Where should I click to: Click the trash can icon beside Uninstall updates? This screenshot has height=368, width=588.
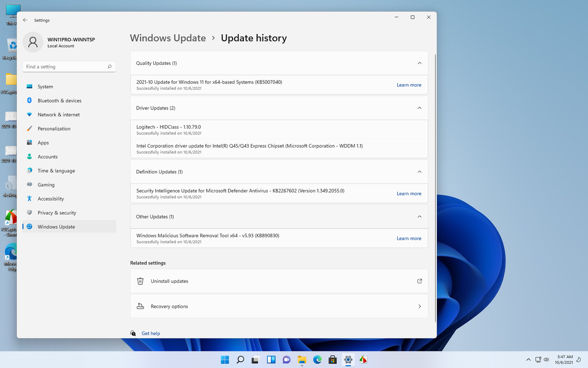141,281
